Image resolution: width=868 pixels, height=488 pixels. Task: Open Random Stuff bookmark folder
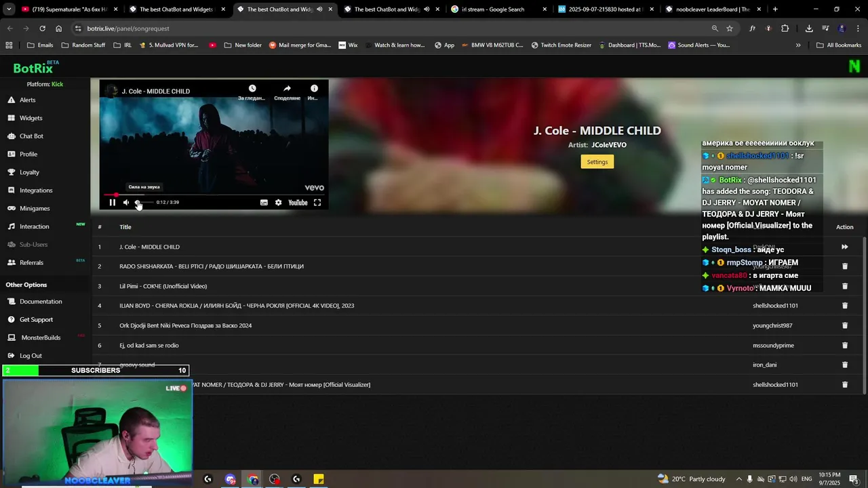(83, 45)
